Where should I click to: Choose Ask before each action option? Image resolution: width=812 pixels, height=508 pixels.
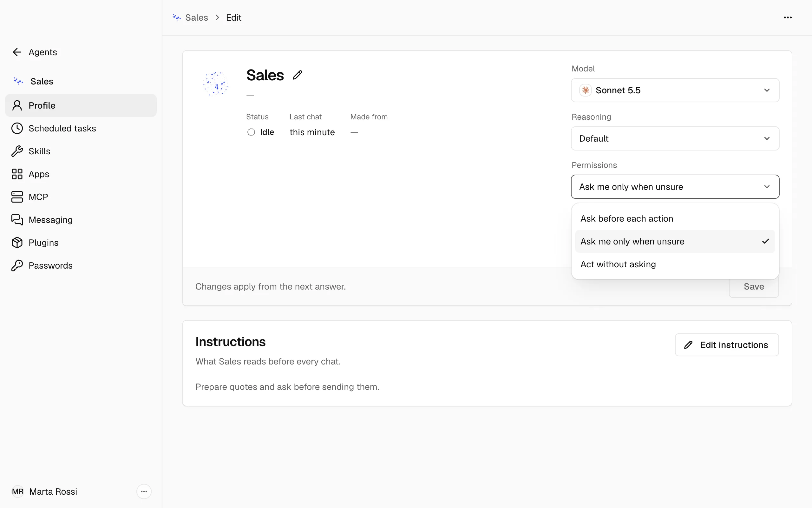(675, 218)
